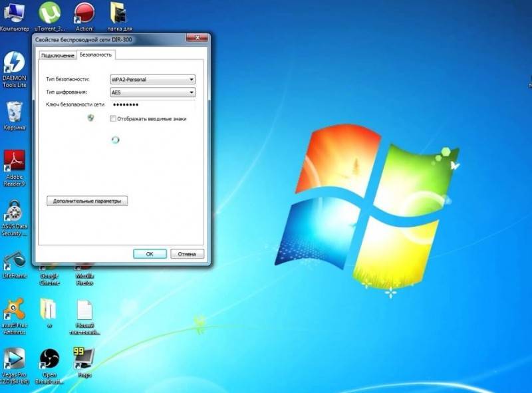Select the folder icon beside avast!
532x393 pixels.
(x=49, y=313)
